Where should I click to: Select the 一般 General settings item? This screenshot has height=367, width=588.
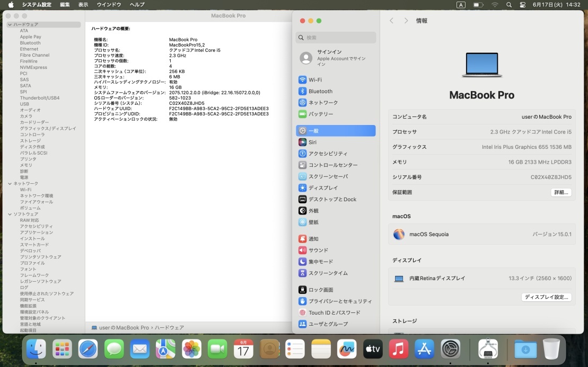point(336,131)
